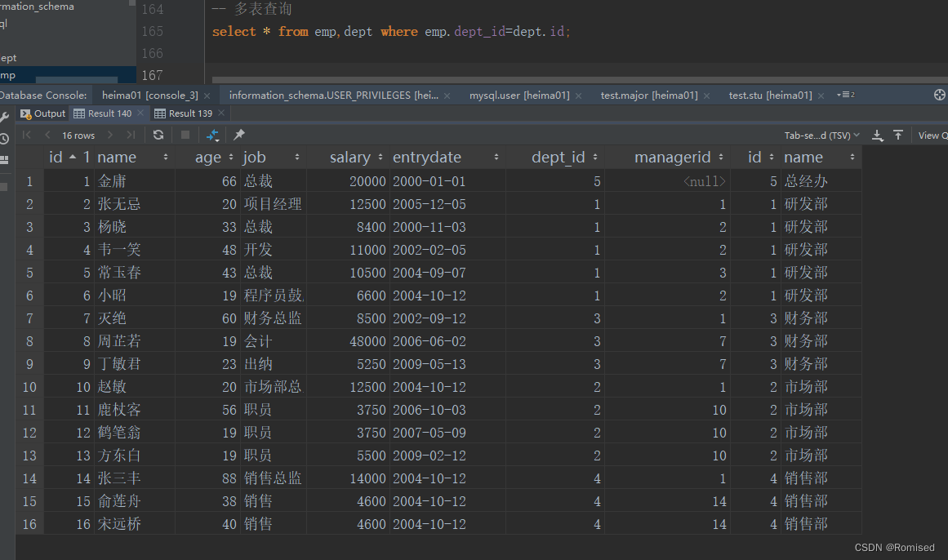The height and width of the screenshot is (560, 948).
Task: Reload the result page data
Action: point(158,135)
